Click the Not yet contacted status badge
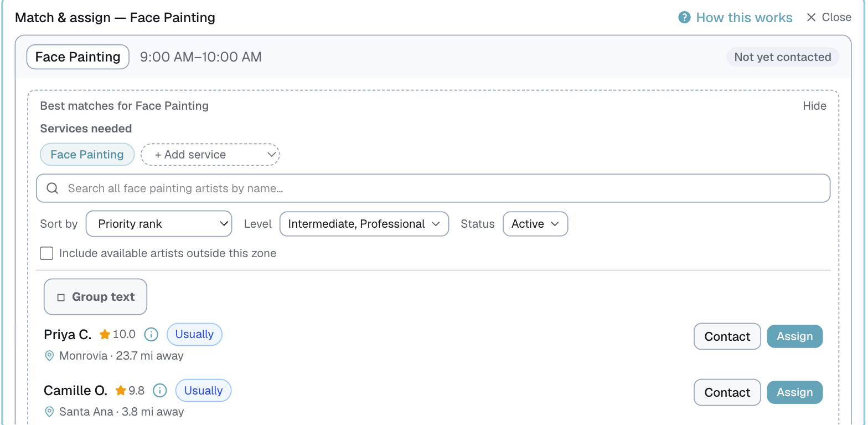 (x=782, y=57)
